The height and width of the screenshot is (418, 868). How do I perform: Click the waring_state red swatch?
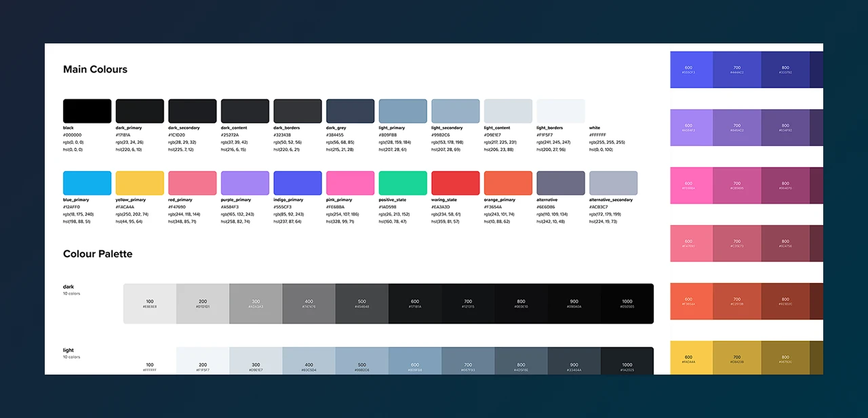click(x=455, y=183)
